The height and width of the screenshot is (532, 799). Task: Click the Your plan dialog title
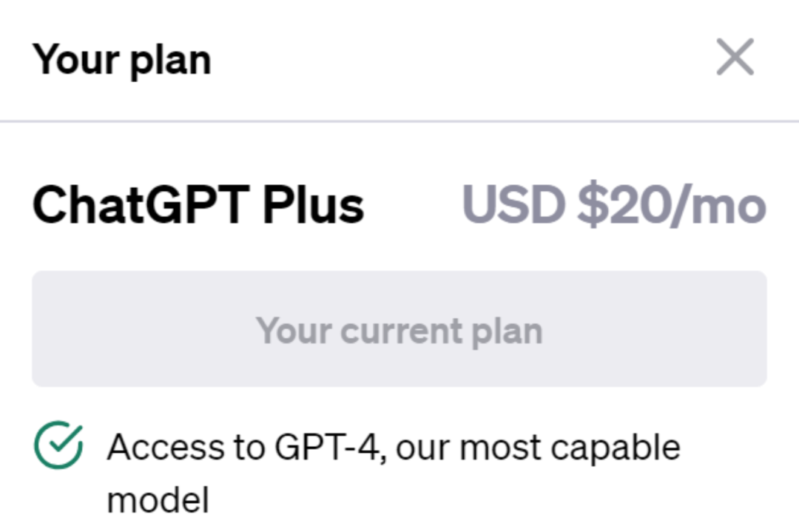122,59
